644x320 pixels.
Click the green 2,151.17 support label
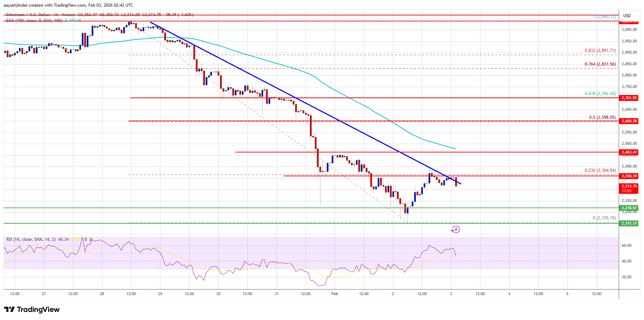point(629,223)
